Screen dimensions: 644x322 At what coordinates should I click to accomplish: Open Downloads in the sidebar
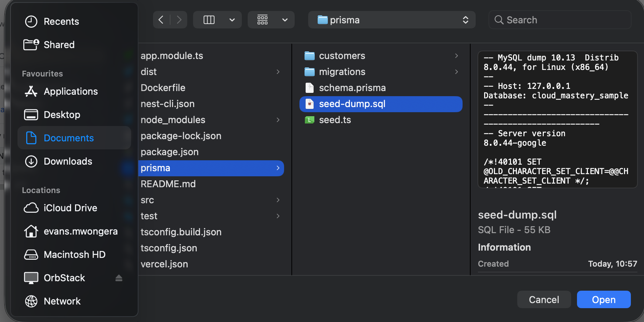point(68,161)
